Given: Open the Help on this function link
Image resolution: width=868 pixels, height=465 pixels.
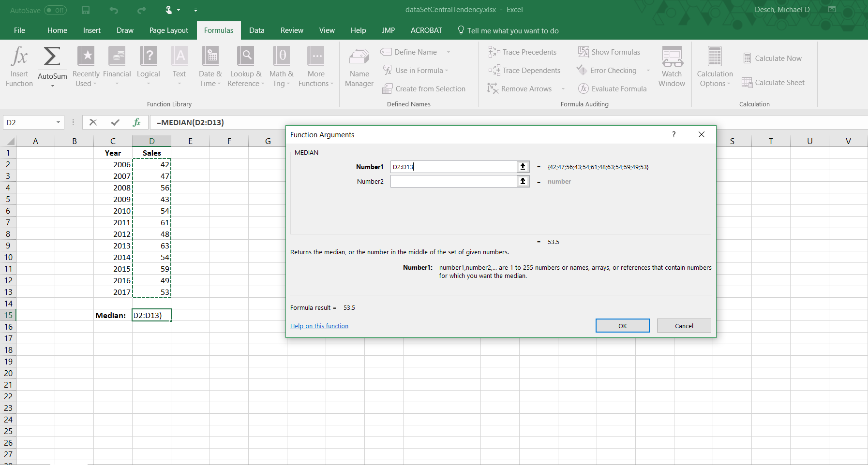Looking at the screenshot, I should (319, 326).
